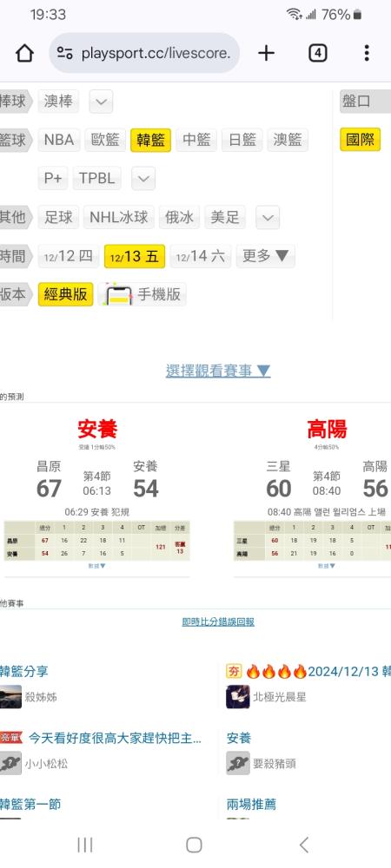Image resolution: width=391 pixels, height=868 pixels.
Task: Select the NBA league tab
Action: point(59,140)
